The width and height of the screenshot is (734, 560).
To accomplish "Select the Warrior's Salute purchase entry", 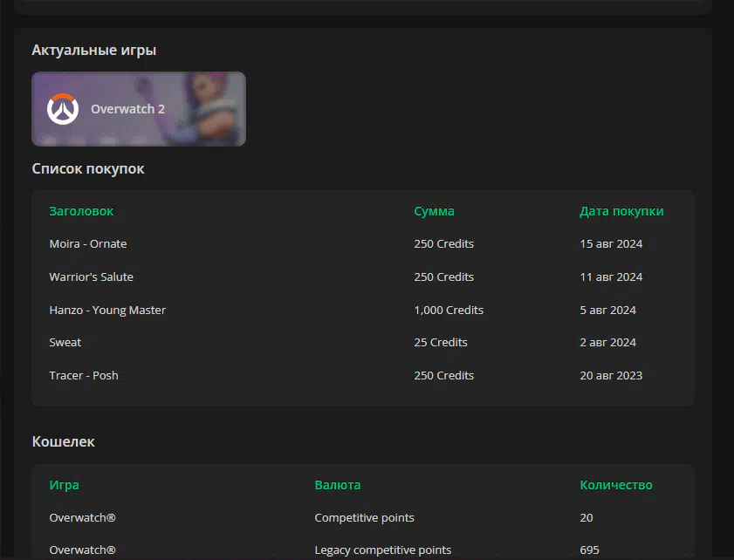I will pos(363,277).
